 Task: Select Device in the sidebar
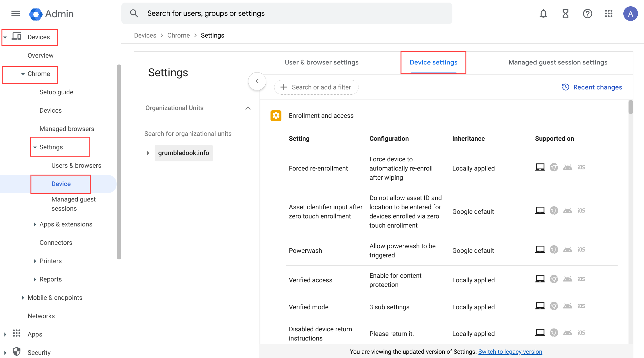point(61,184)
